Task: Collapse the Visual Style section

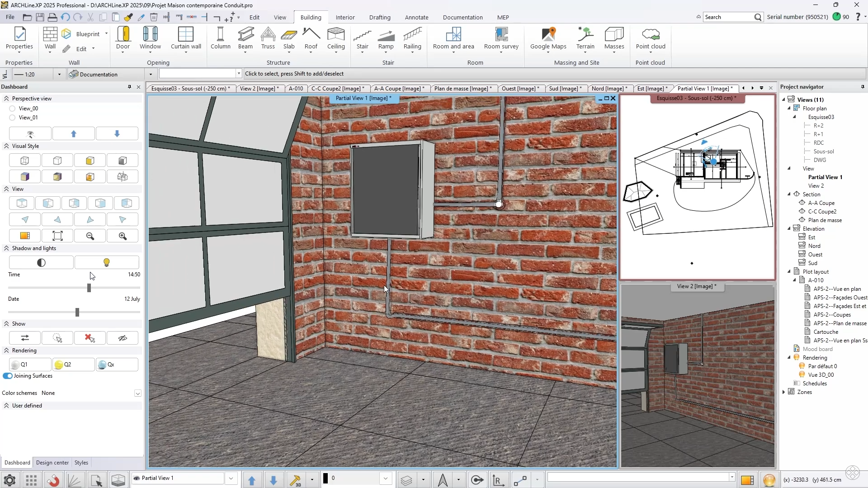Action: [x=6, y=146]
